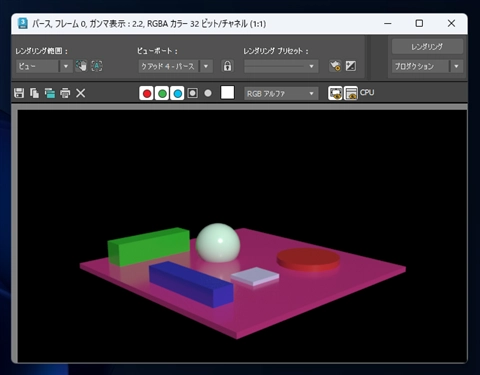Open the レンダリング プリセット dropdown
The height and width of the screenshot is (375, 480).
[281, 66]
